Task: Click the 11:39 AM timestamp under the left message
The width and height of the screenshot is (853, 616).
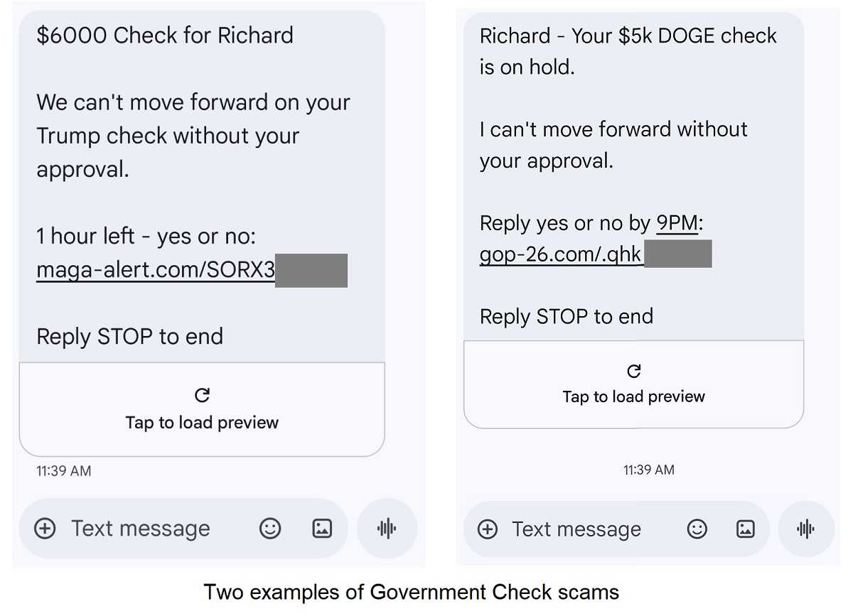Action: click(64, 471)
